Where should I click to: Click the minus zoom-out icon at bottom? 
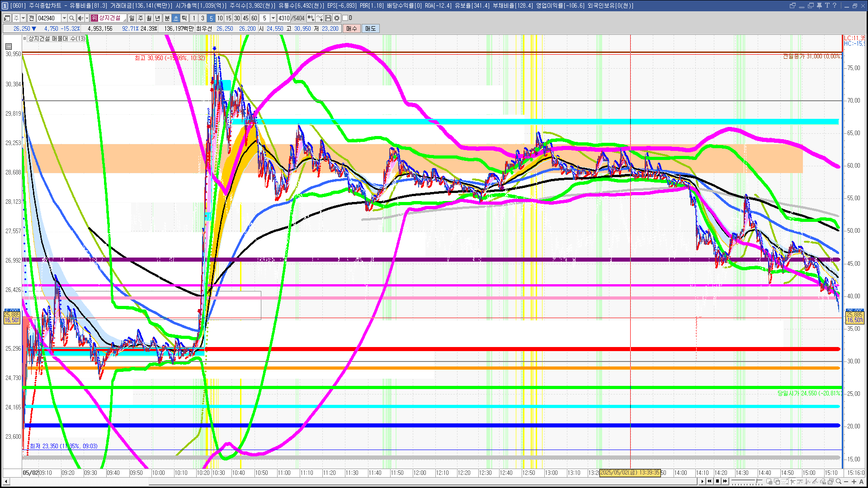click(x=846, y=482)
